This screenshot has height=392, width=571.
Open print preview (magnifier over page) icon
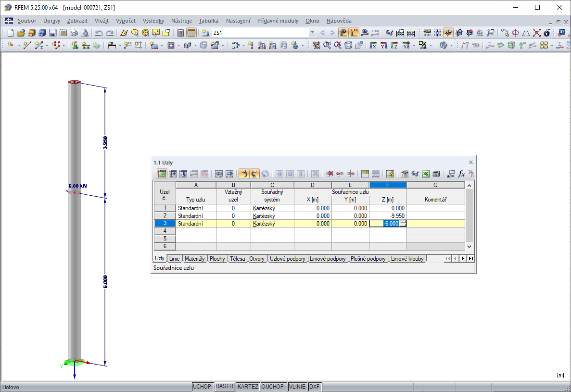point(85,33)
